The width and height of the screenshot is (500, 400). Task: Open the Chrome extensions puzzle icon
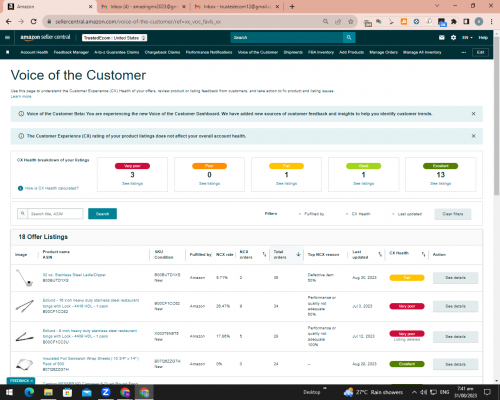coord(454,22)
